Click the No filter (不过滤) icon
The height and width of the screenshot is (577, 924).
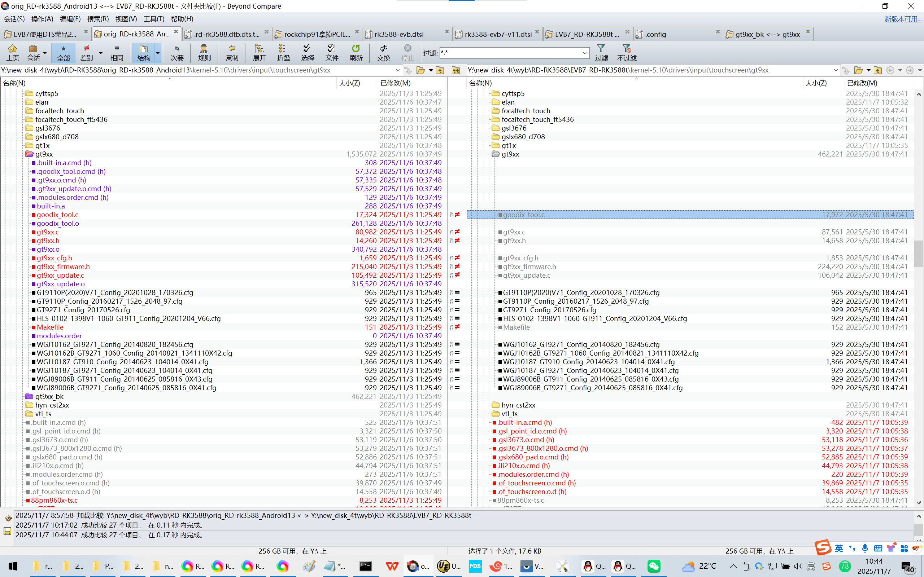(627, 52)
